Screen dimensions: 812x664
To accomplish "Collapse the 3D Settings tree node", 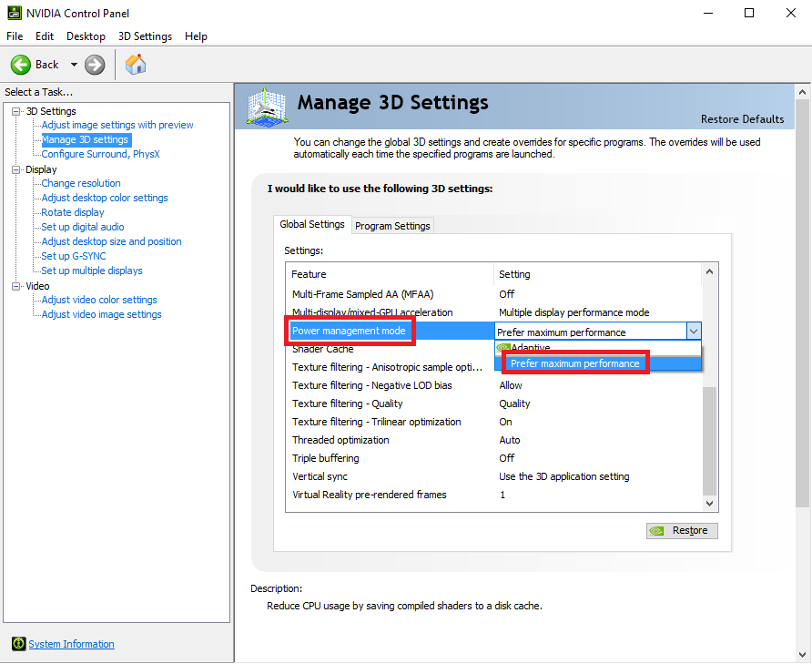I will (x=16, y=111).
